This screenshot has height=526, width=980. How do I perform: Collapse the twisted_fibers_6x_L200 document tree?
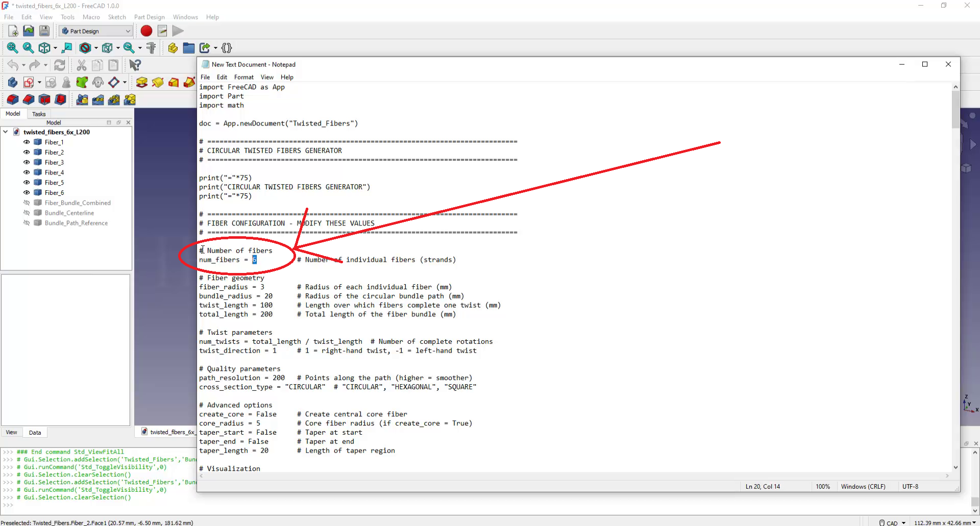pyautogui.click(x=6, y=132)
